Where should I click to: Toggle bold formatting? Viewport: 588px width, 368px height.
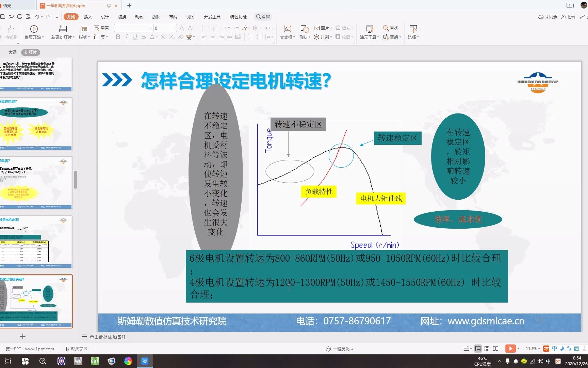pos(118,37)
